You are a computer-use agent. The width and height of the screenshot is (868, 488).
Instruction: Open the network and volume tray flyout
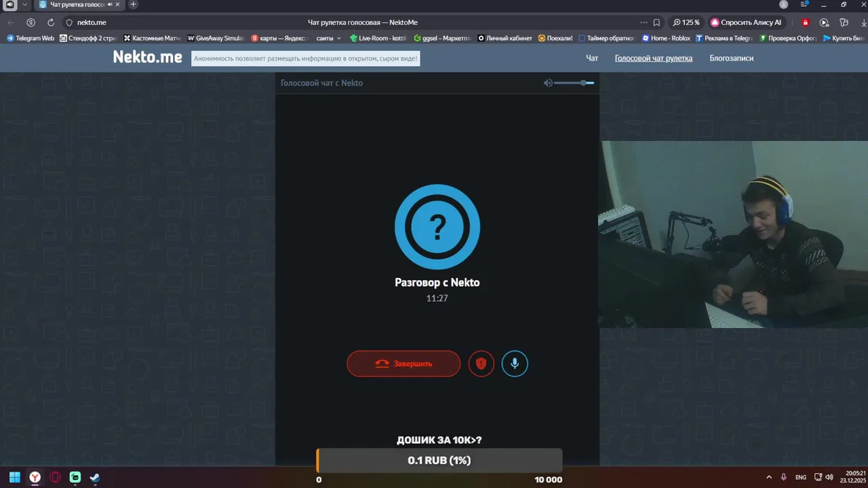[824, 477]
